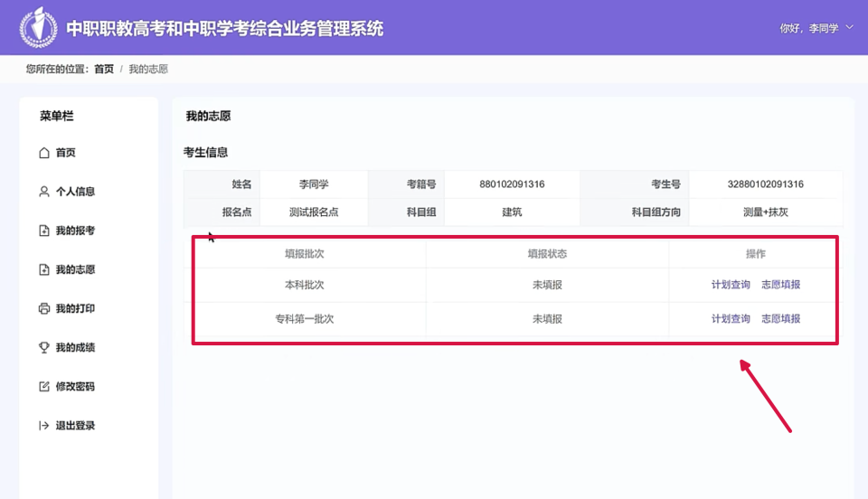Click the 菜单栏 sidebar heading
Image resolution: width=868 pixels, height=499 pixels.
pyautogui.click(x=56, y=117)
